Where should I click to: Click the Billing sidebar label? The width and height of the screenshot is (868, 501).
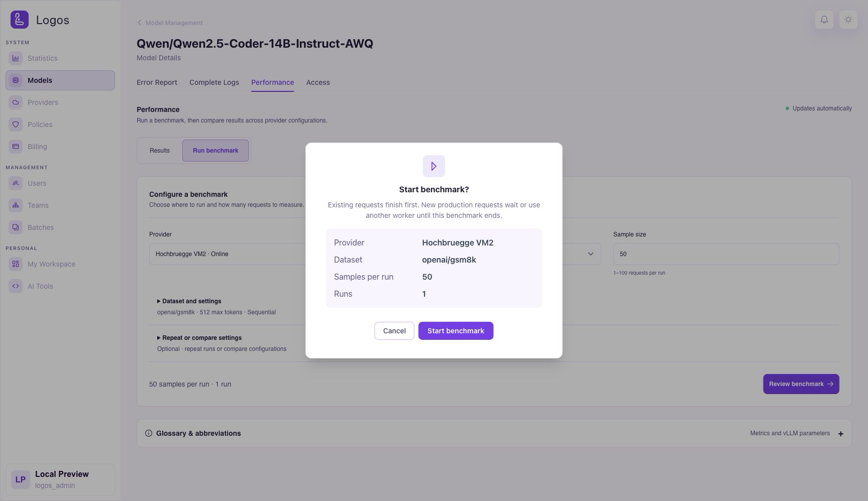[37, 147]
